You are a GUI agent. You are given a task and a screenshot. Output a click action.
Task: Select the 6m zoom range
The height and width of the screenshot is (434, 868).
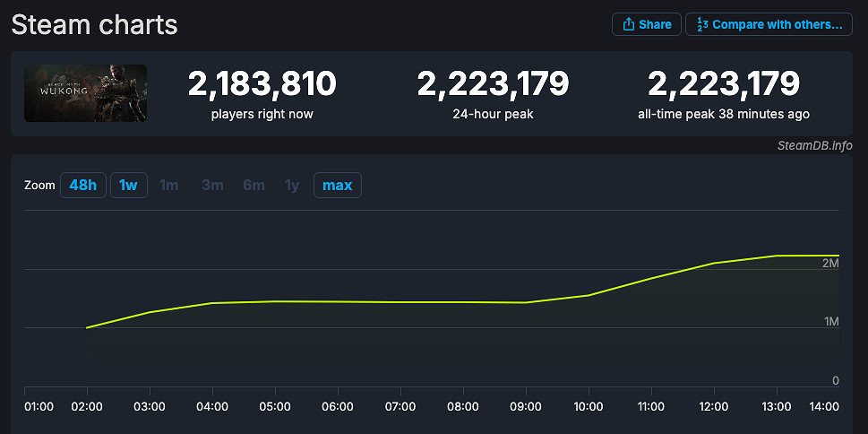tap(254, 186)
